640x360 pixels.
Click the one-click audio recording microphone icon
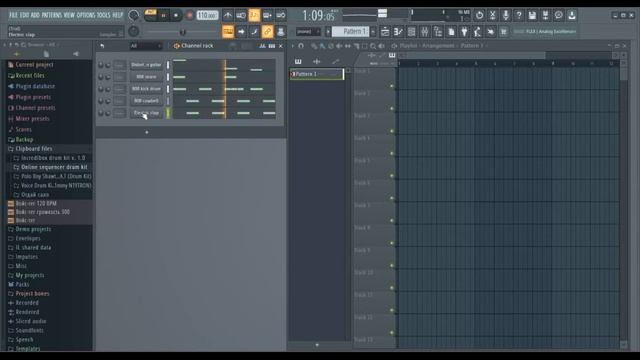pos(506,16)
